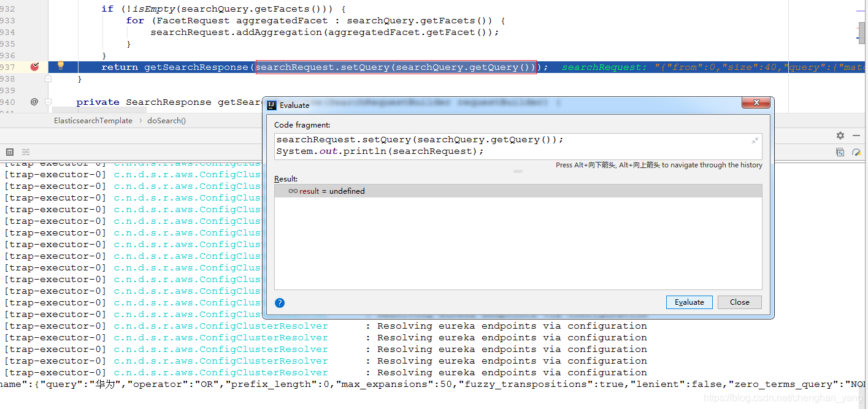Click the IntelliJ icon in the Evaluate title bar

(x=272, y=105)
